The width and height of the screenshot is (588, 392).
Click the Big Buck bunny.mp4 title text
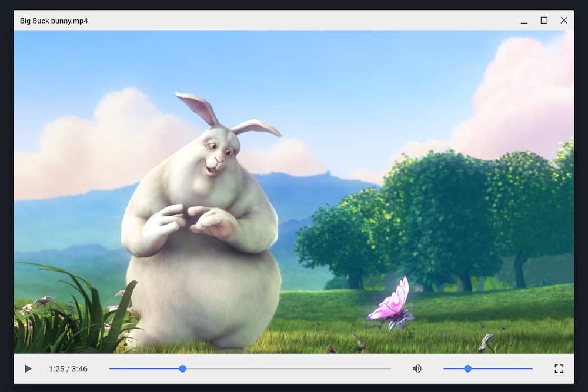point(54,21)
